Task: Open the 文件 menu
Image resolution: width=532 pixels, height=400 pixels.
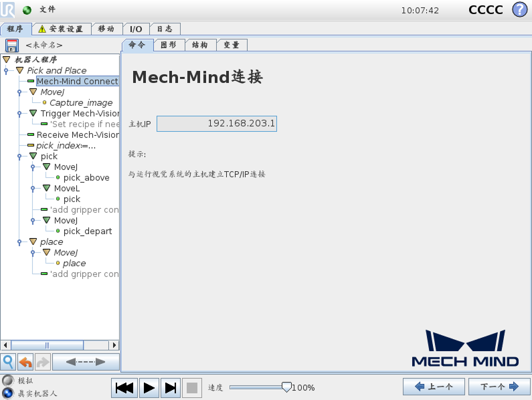Action: (47, 9)
